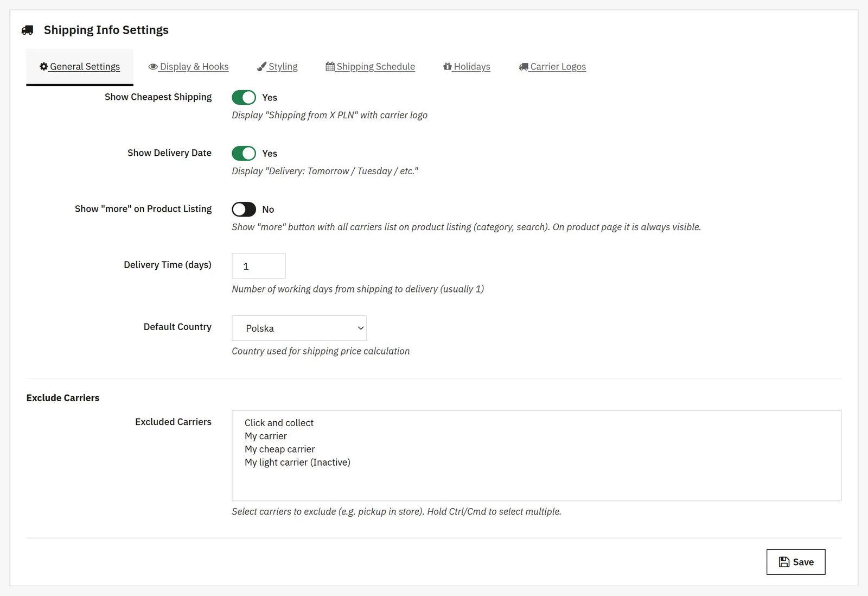Click the truck icon on Carrier Logos tab
868x596 pixels.
(x=524, y=67)
